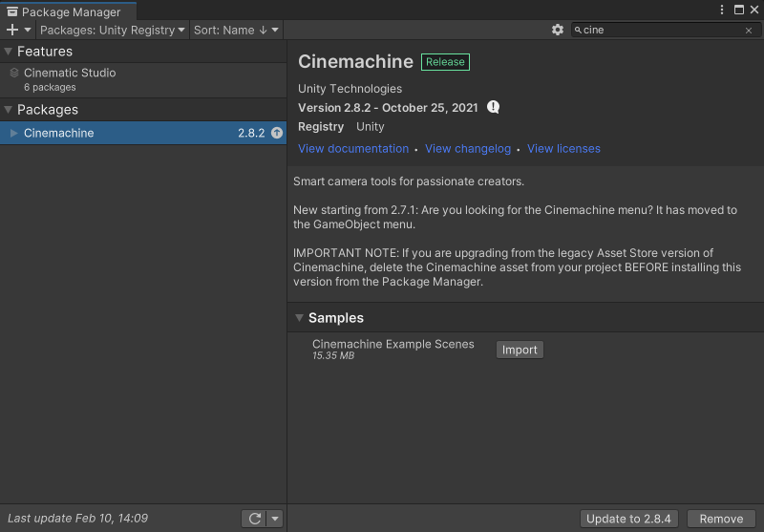
Task: Click the version info exclamation icon
Action: click(493, 107)
